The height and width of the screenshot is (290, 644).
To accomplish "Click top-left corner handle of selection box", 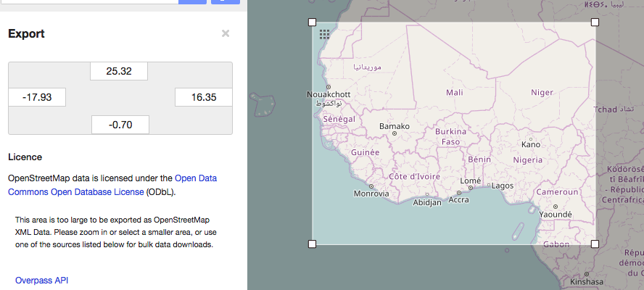I will coord(313,22).
